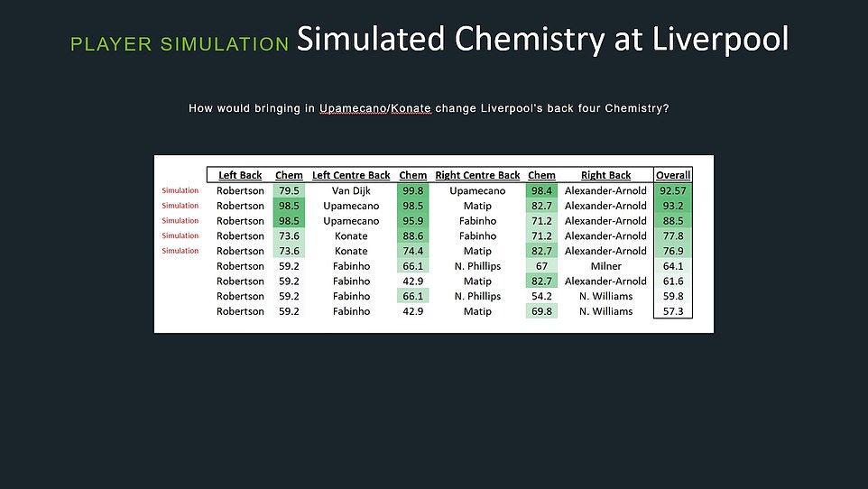Select the 'Overall' column header
Viewport: 868px width, 489px height.
coord(673,175)
